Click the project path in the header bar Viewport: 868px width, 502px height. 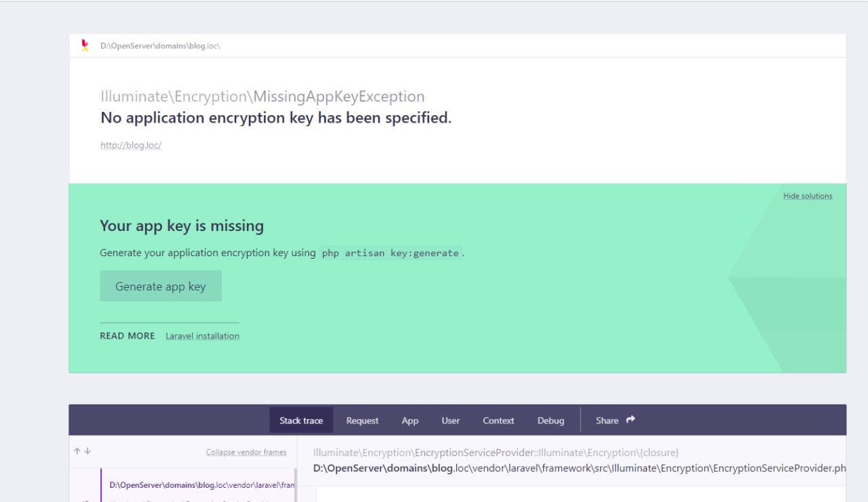(160, 45)
